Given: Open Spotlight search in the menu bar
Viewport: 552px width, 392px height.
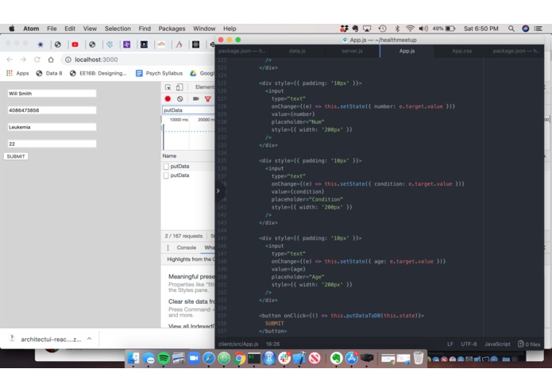Looking at the screenshot, I should coord(511,29).
